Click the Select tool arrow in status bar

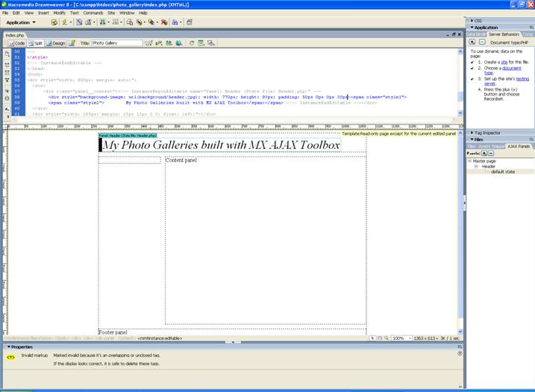pyautogui.click(x=372, y=338)
